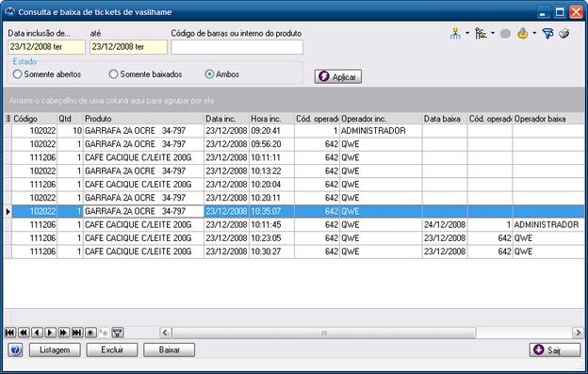
Task: Click the gray octagon stop icon
Action: pyautogui.click(x=505, y=34)
